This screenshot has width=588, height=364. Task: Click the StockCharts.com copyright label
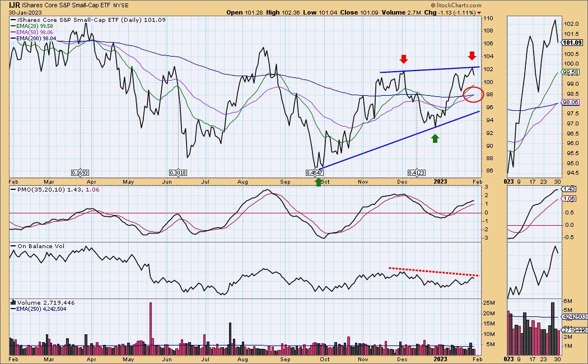point(456,5)
